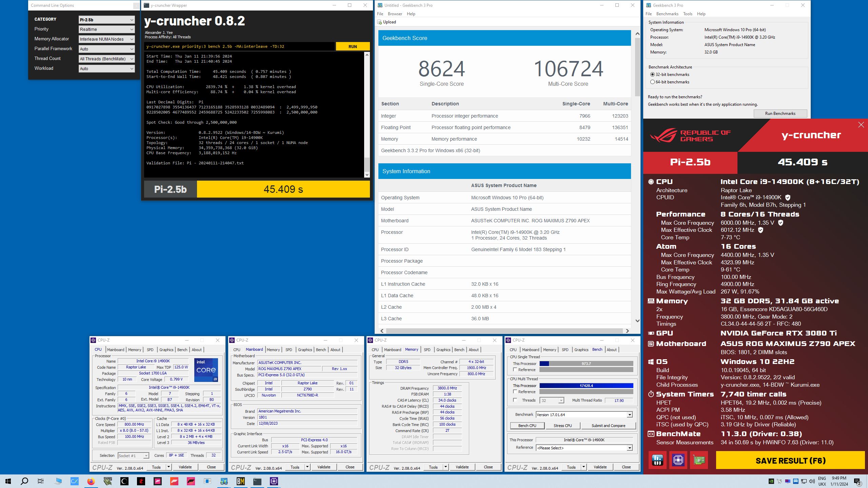The height and width of the screenshot is (488, 868).
Task: Click the Geekbench horizontal scrollbar
Action: coord(504,331)
